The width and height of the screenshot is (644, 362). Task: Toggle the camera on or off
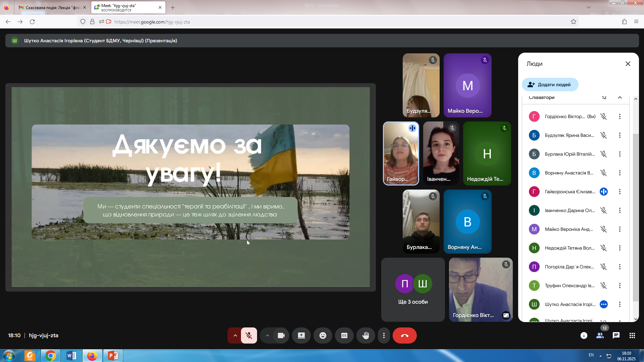pyautogui.click(x=281, y=335)
